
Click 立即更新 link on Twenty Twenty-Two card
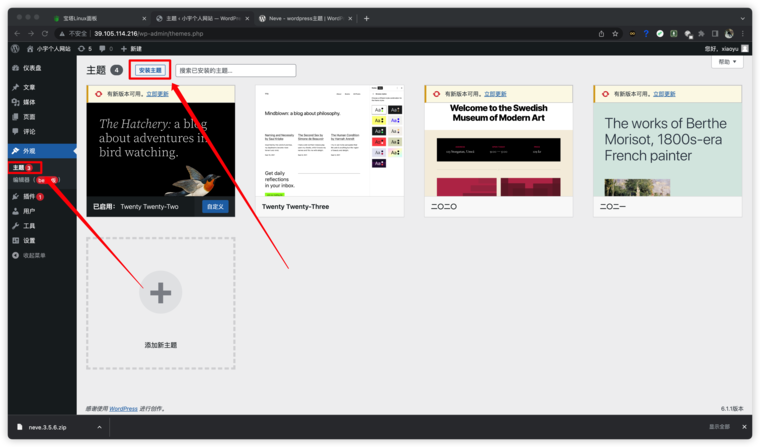pos(158,94)
